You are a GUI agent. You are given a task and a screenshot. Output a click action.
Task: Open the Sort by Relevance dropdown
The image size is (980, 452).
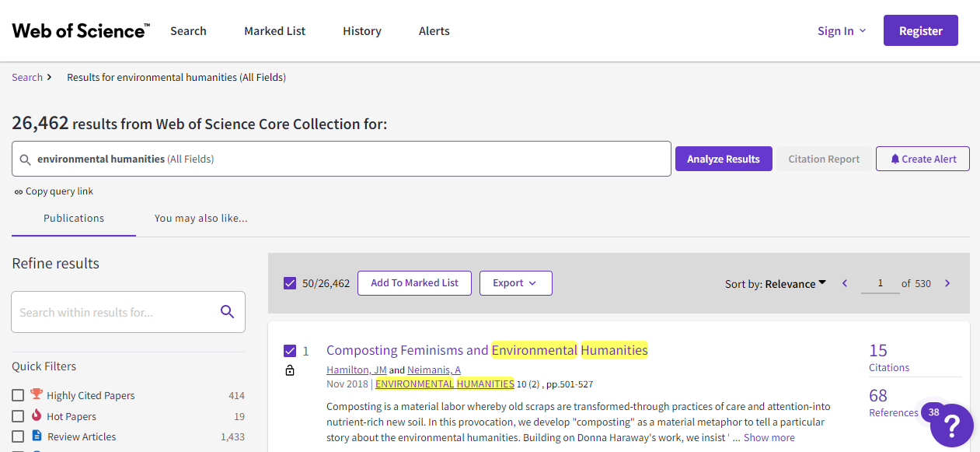pos(795,284)
